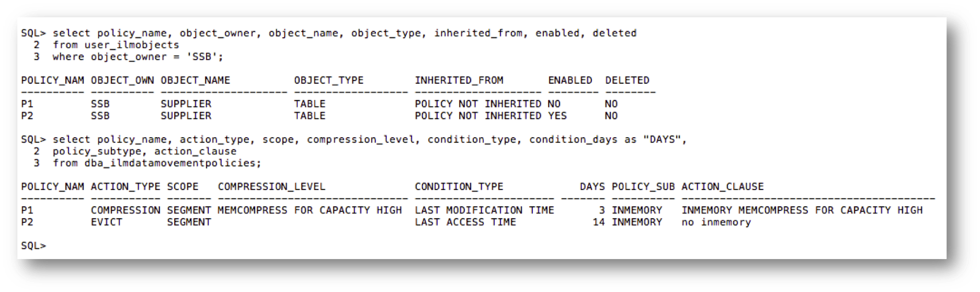Click the 'SSB' string in where clause
Image resolution: width=980 pixels, height=292 pixels.
(202, 57)
